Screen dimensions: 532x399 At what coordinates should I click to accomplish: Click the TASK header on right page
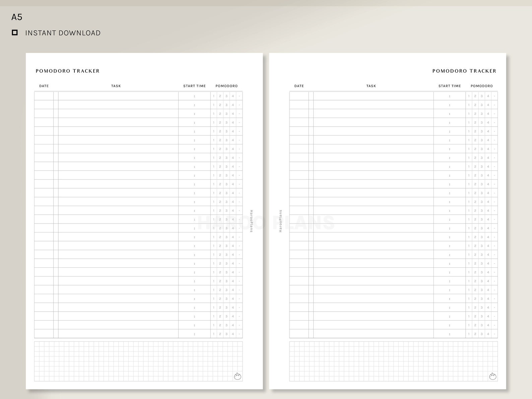371,86
